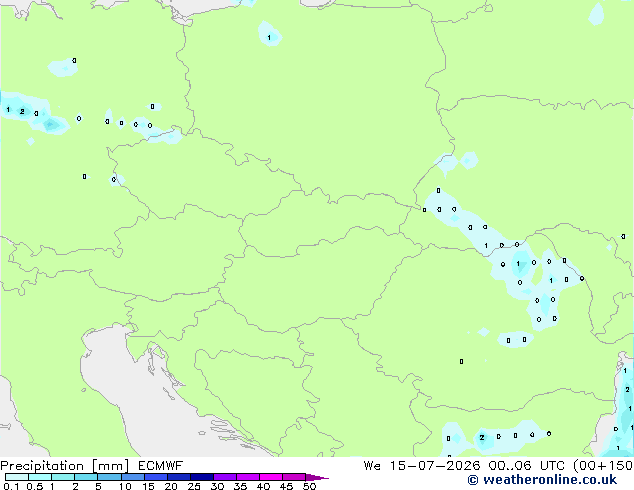Screen dimensions: 634x490
Task: Click the 0.5–1 mm legend color box
Action: [40, 477]
